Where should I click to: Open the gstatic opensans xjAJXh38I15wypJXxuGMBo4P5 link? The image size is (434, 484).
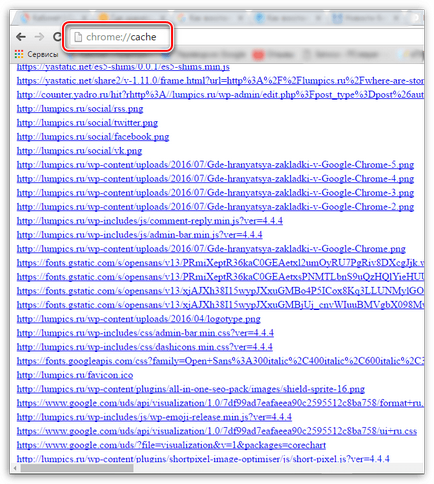click(x=220, y=291)
